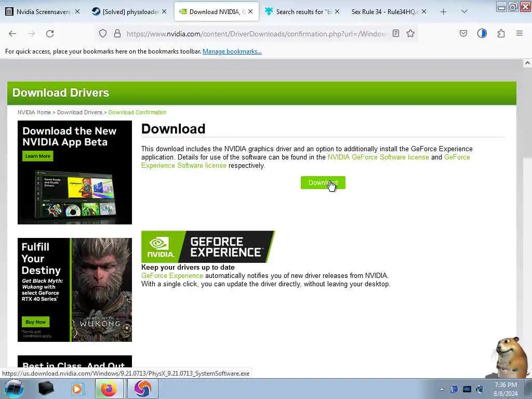This screenshot has width=532, height=399.
Task: Open the Firefox hamburger menu
Action: [x=520, y=33]
